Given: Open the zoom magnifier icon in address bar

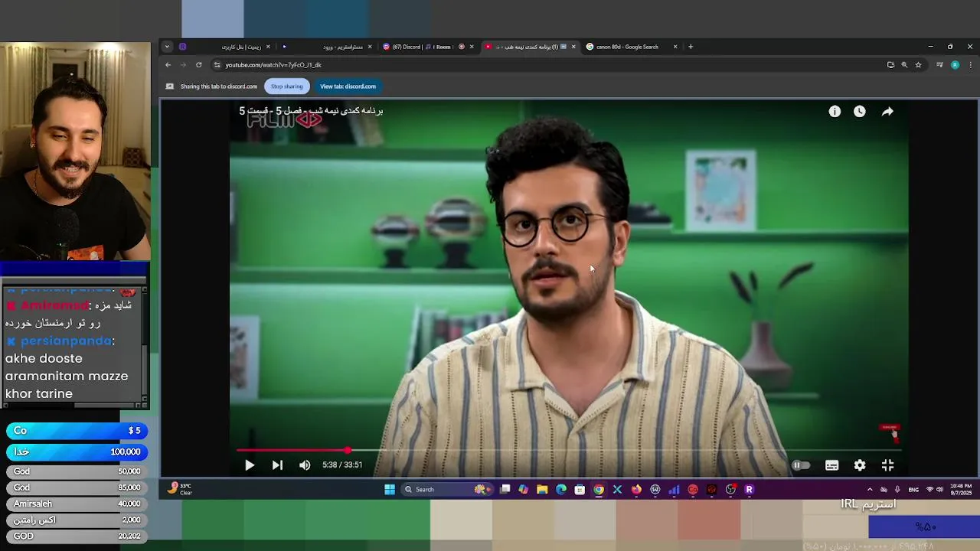Looking at the screenshot, I should click(904, 65).
